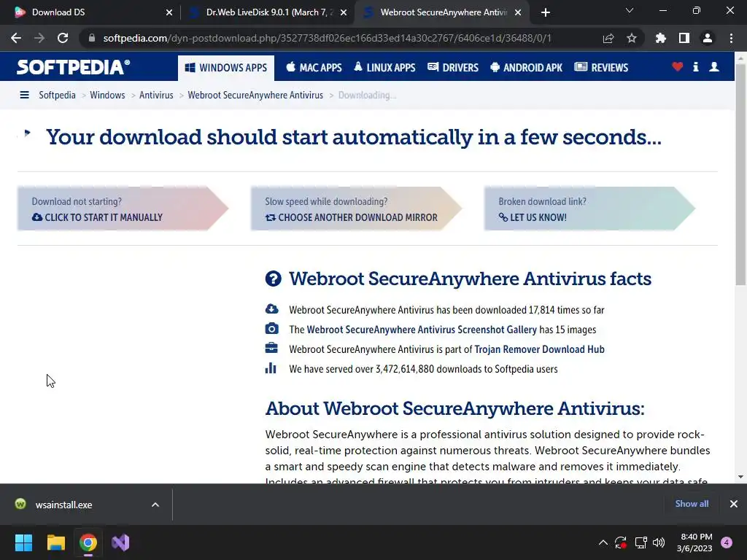Click the red heart icon in Softpedia header

tap(678, 66)
